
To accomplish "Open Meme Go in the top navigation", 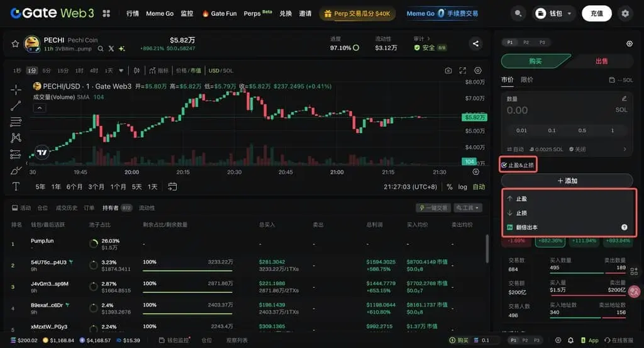I will click(x=160, y=14).
